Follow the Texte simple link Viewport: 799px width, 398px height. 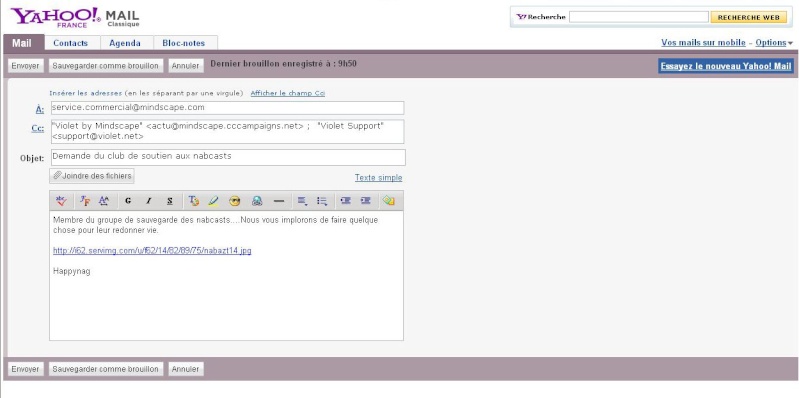click(x=379, y=178)
